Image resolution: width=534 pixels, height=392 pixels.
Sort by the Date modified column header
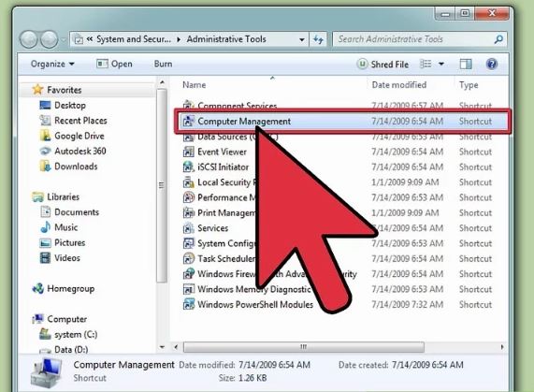tap(399, 85)
